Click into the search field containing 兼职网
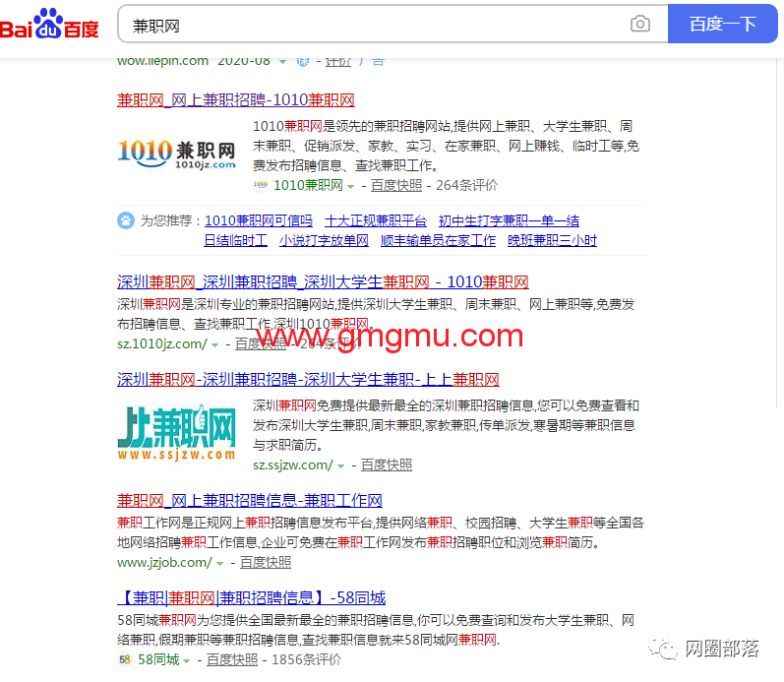Screen dimensions: 784x682 (x=374, y=25)
